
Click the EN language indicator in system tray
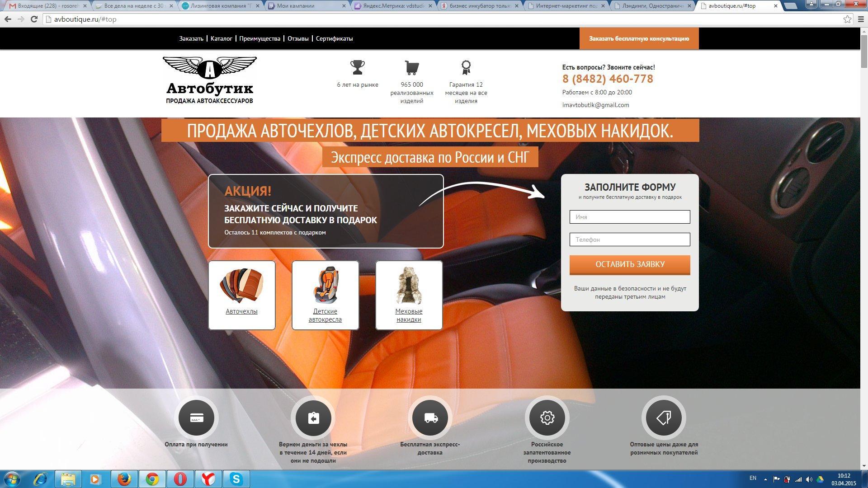tap(753, 478)
